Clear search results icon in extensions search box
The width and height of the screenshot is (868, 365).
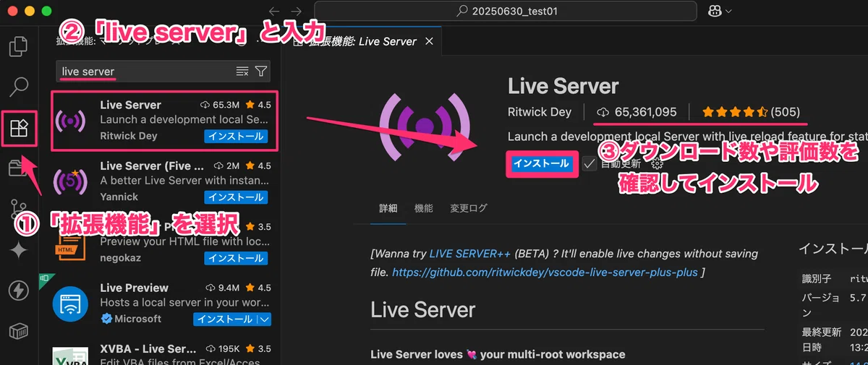pyautogui.click(x=242, y=71)
